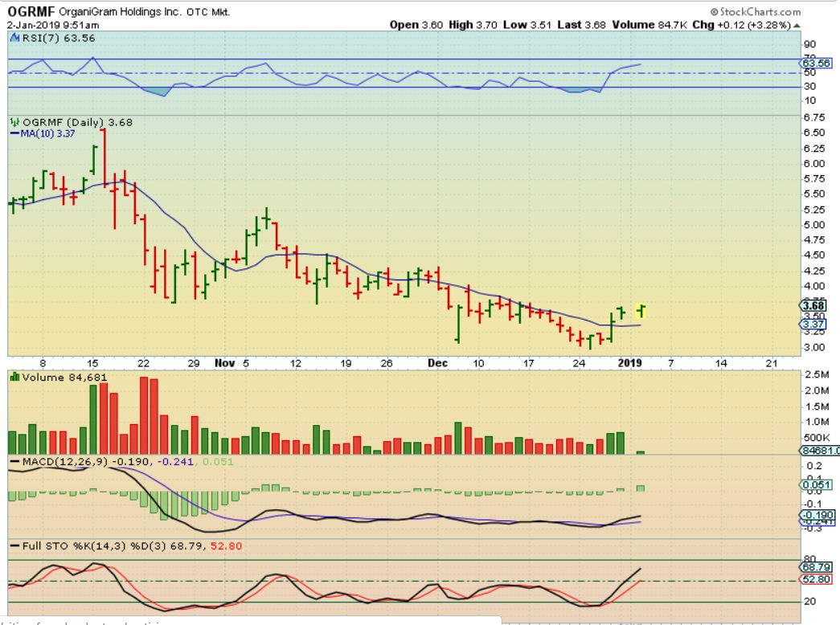Screen dimensions: 840x625
Task: Click the yellow highlighted latest price bar
Action: 641,311
